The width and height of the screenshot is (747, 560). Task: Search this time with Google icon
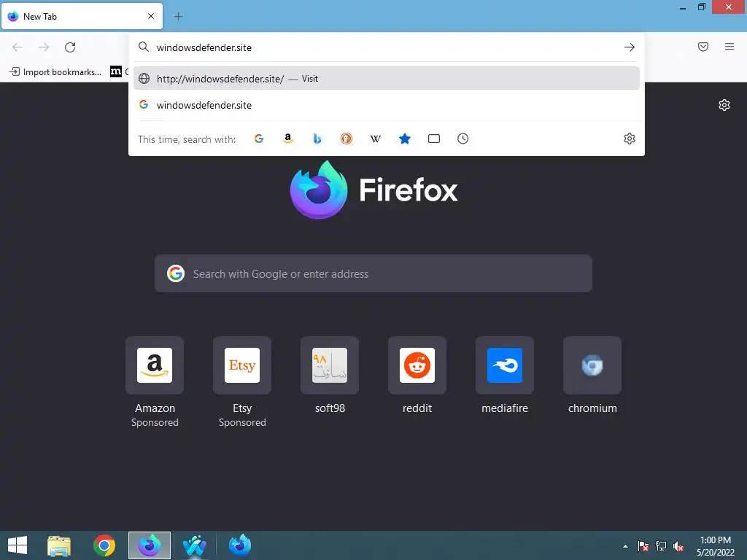(x=259, y=139)
